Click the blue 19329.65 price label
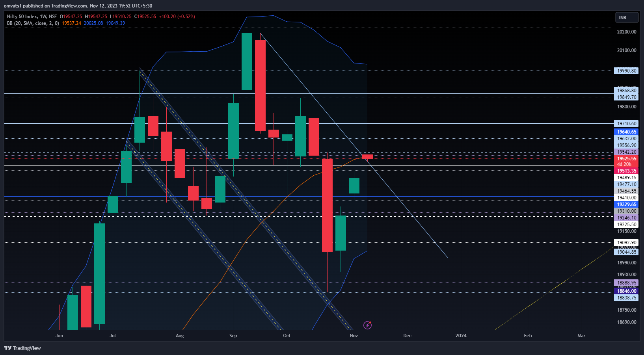This screenshot has width=644, height=355. pyautogui.click(x=626, y=204)
